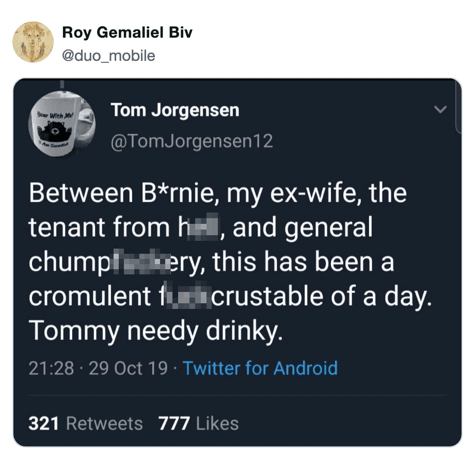The height and width of the screenshot is (458, 476).
Task: Show the 777 Likes list
Action: point(199,423)
